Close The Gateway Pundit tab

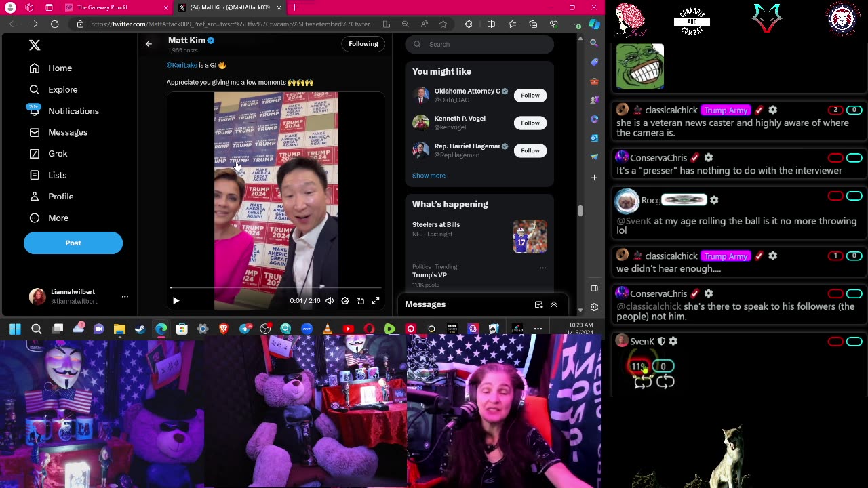166,7
